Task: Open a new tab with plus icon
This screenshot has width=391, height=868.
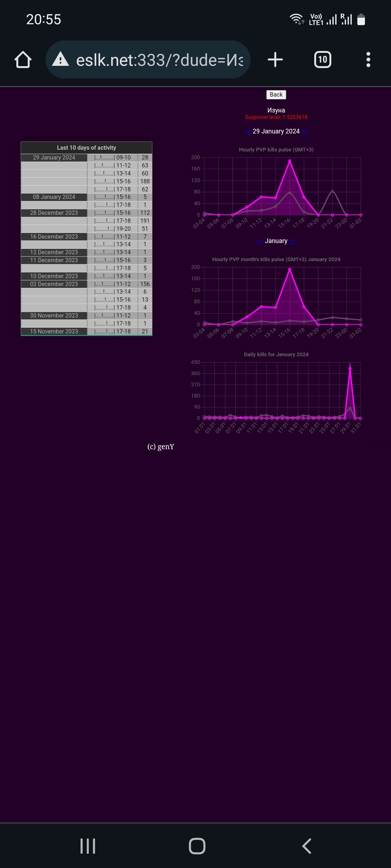Action: click(x=275, y=60)
